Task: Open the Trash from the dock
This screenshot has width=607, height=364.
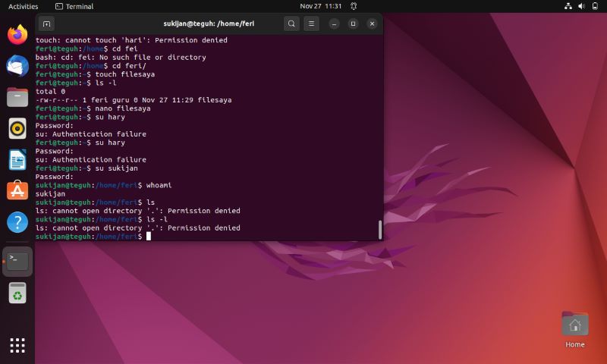Action: 17,293
